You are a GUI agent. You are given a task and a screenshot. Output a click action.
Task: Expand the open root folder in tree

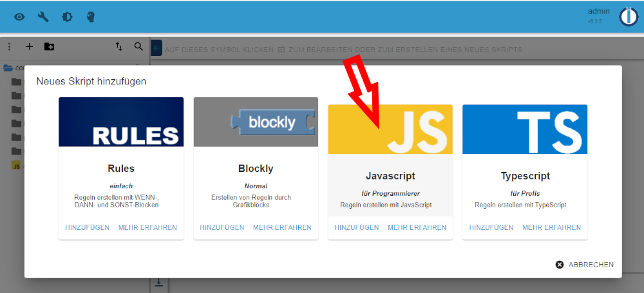coord(8,68)
